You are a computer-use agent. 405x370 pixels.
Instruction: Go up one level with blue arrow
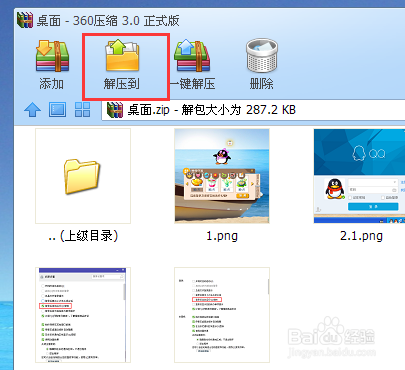click(x=32, y=109)
